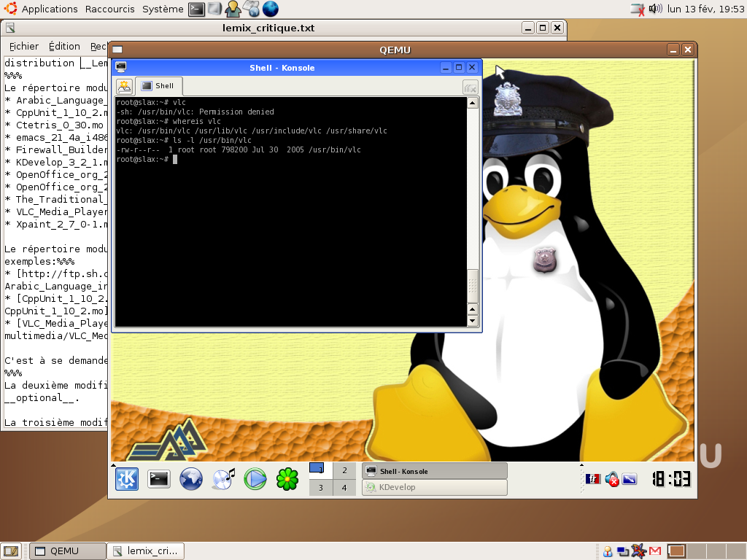The image size is (747, 560).
Task: Open the Applications menu
Action: point(50,9)
